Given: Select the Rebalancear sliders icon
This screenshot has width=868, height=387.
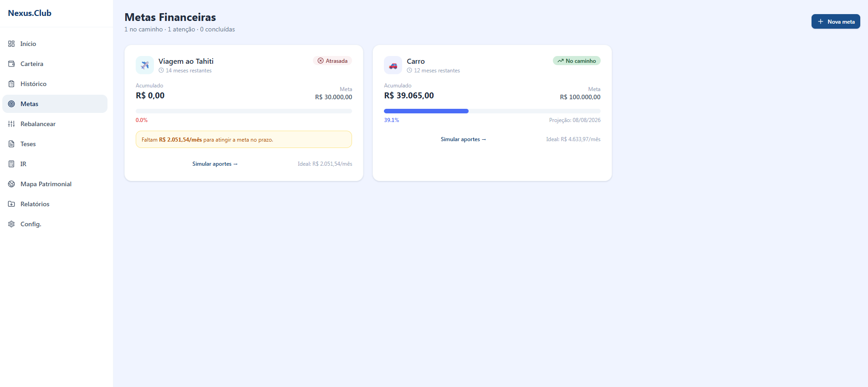Looking at the screenshot, I should (x=11, y=124).
